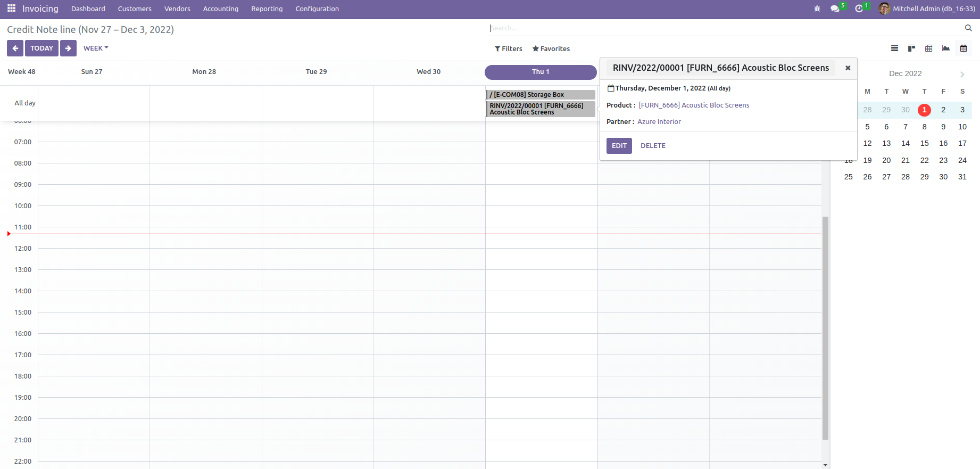Expand the WEEK scale dropdown
980x469 pixels.
[96, 48]
